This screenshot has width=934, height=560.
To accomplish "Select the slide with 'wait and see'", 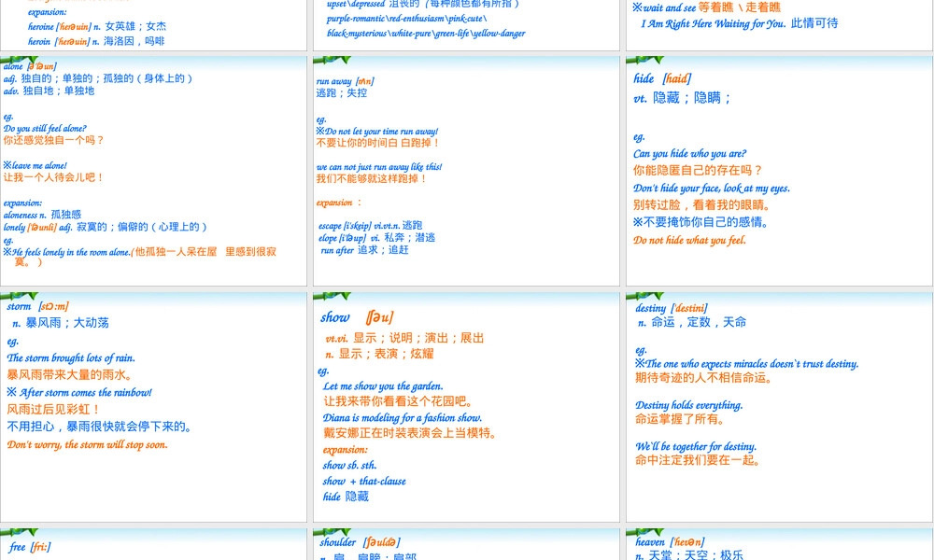I will click(780, 25).
